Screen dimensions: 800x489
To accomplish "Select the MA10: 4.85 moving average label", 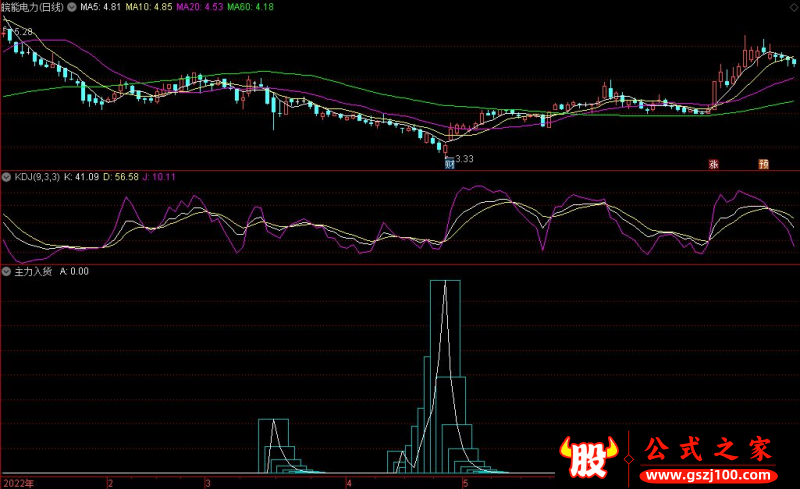I will pos(149,7).
